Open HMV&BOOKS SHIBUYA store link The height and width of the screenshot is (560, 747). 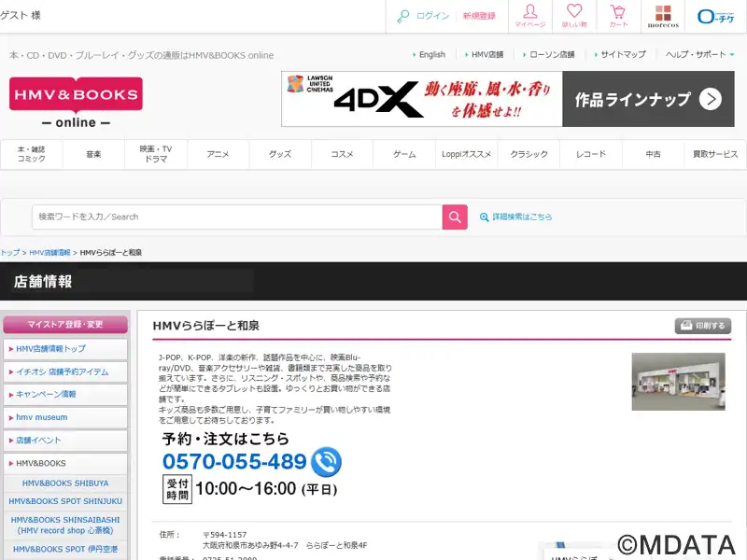(x=65, y=483)
